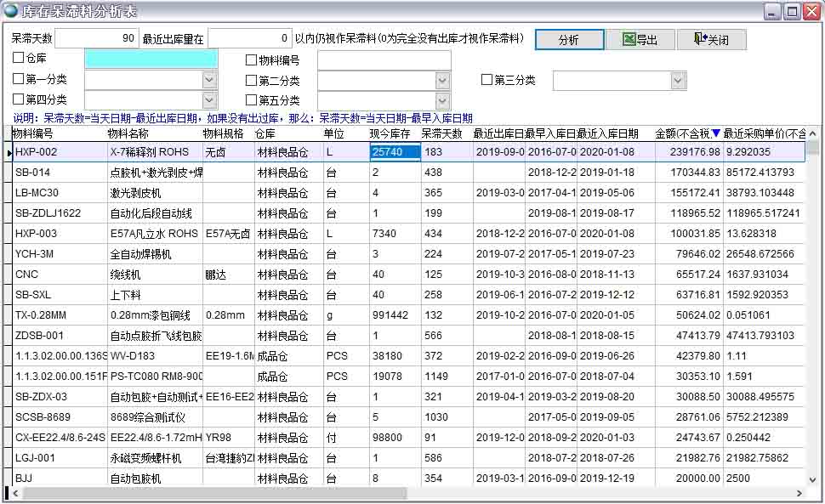Open the 第五分类 dropdown

point(442,100)
